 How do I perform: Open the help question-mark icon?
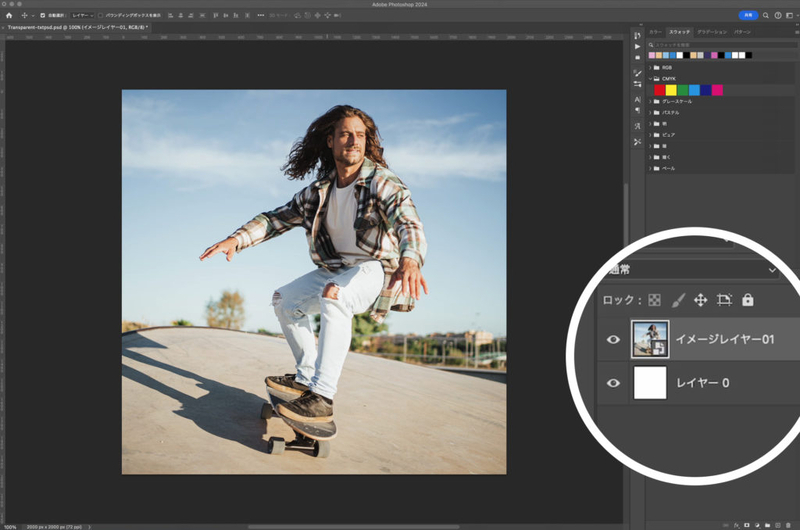778,15
